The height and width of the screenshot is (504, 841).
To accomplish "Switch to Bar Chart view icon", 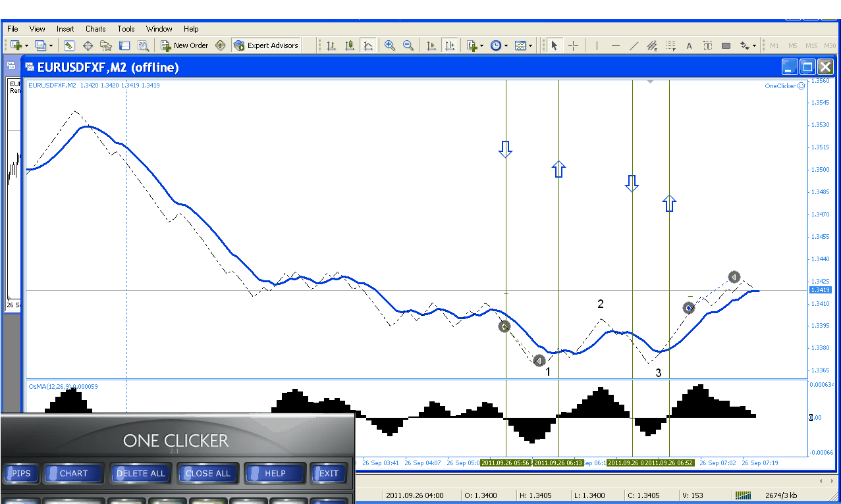I will point(331,45).
